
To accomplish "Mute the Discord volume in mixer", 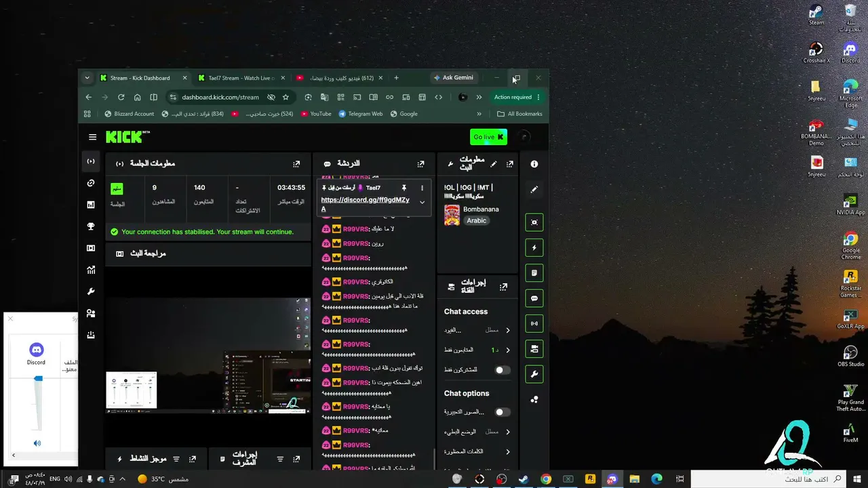I will [x=37, y=443].
